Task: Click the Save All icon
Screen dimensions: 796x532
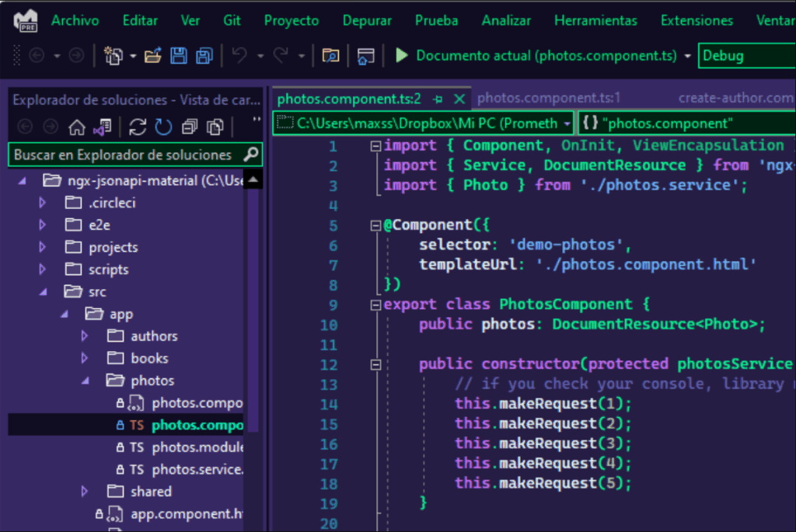Action: pyautogui.click(x=204, y=55)
